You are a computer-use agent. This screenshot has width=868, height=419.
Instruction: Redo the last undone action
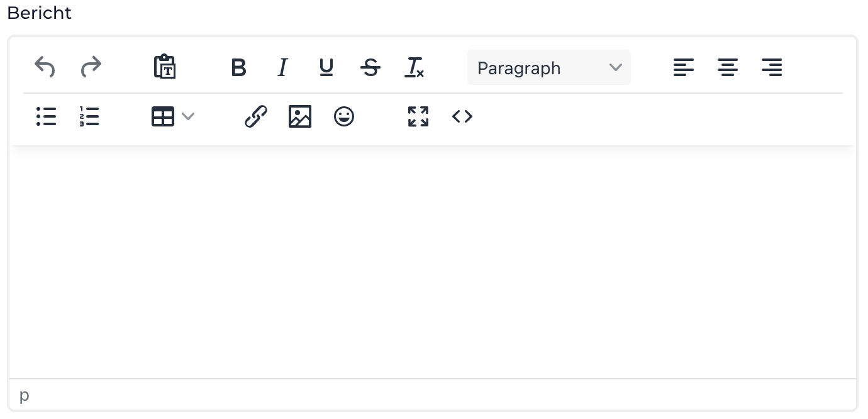[91, 67]
